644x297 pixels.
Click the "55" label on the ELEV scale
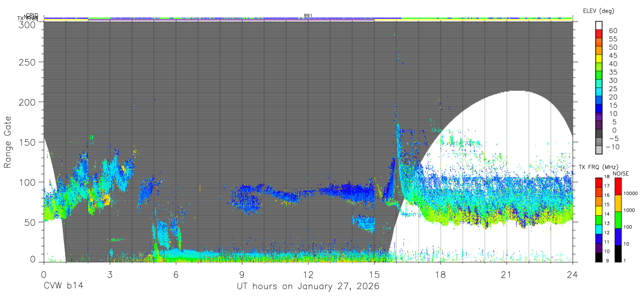613,39
